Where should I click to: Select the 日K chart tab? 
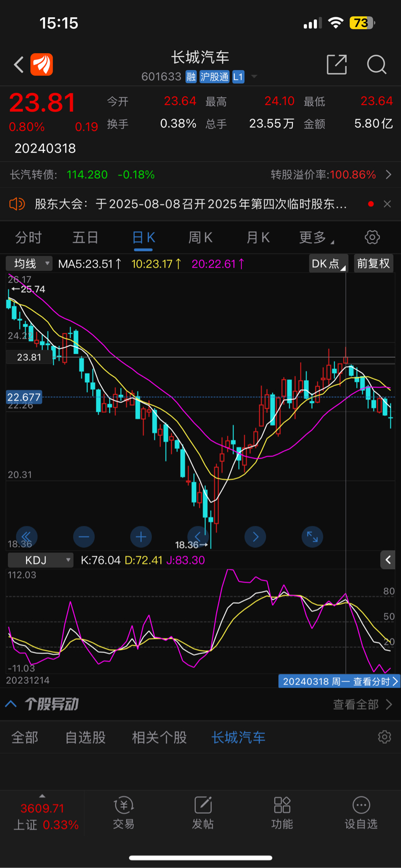tap(144, 238)
